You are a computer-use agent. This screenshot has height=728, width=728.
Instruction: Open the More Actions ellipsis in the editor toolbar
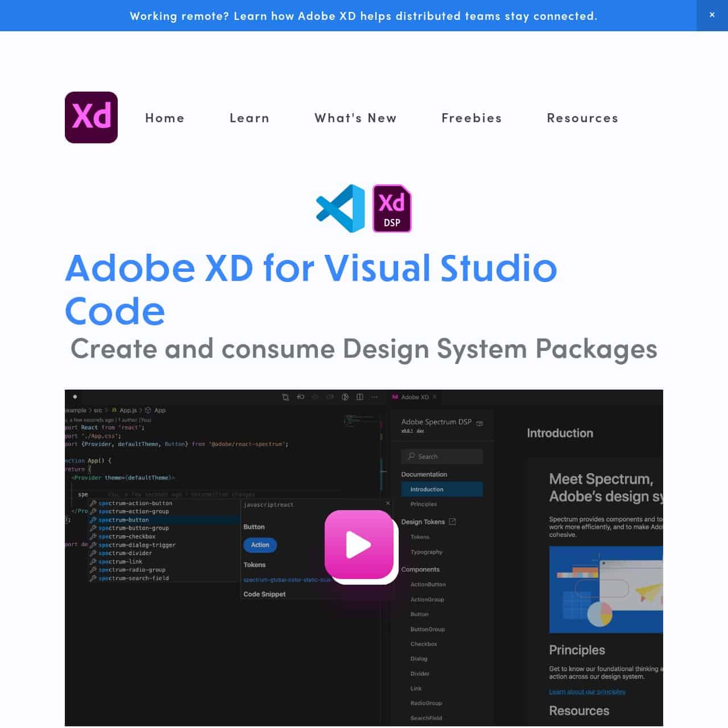pyautogui.click(x=374, y=397)
